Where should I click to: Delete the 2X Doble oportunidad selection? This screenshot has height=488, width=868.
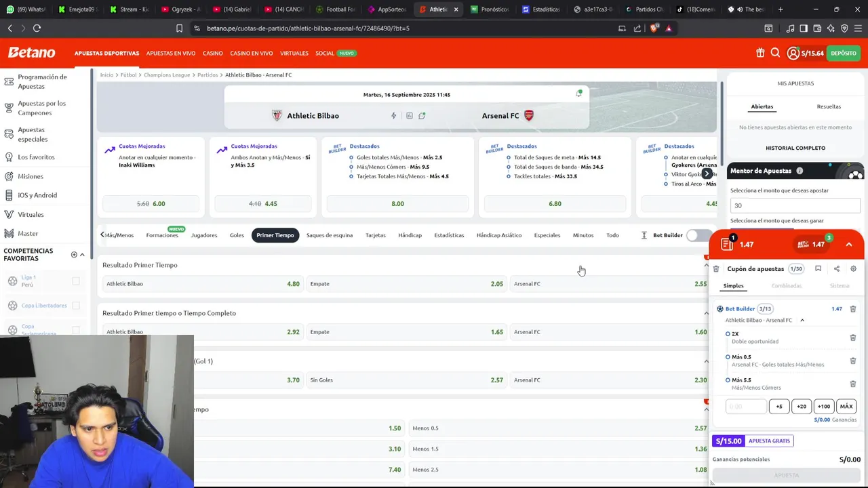(853, 338)
